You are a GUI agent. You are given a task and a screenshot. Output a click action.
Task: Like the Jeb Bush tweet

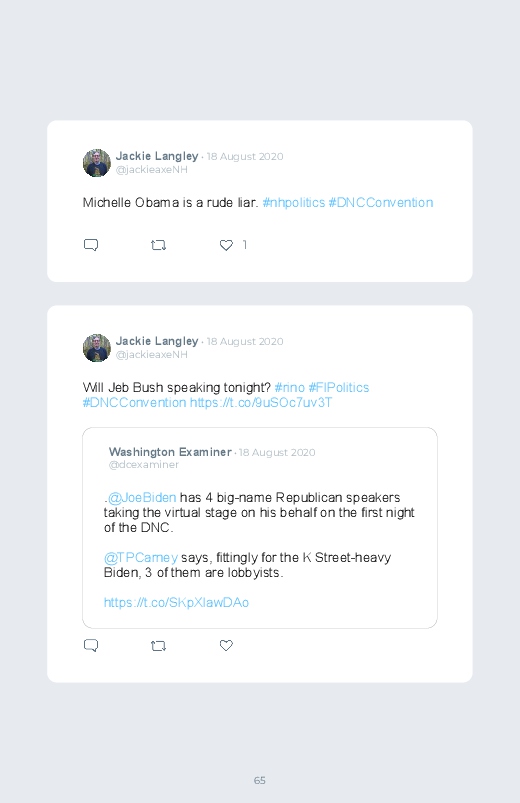pyautogui.click(x=226, y=646)
